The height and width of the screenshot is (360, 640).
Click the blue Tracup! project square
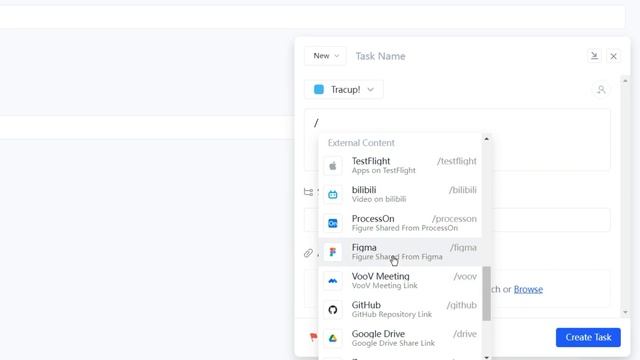point(319,89)
